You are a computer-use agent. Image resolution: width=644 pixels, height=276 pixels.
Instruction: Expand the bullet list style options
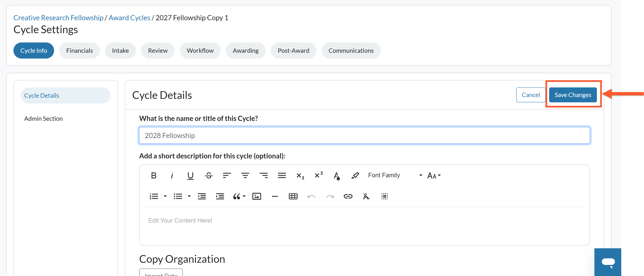pos(189,197)
